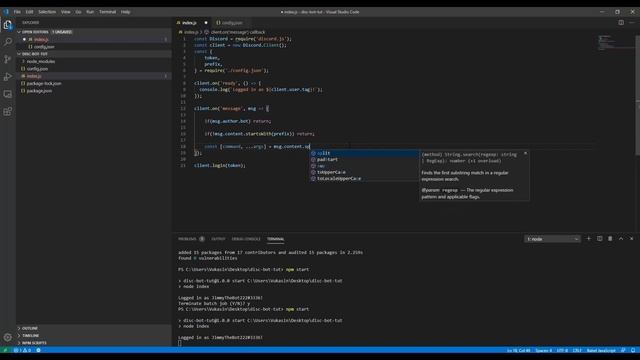Screen dimensions: 640x360
Task: Open errors and warnings status item
Action: tap(22, 350)
